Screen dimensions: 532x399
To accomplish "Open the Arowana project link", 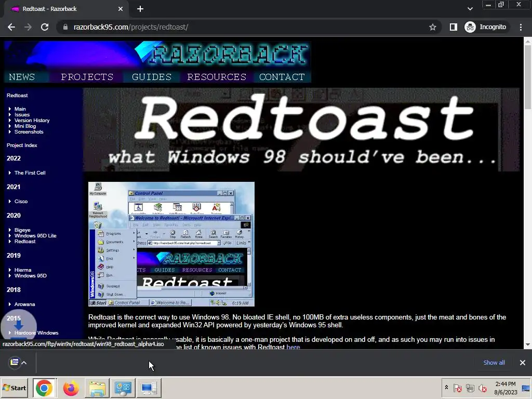I will click(x=24, y=304).
